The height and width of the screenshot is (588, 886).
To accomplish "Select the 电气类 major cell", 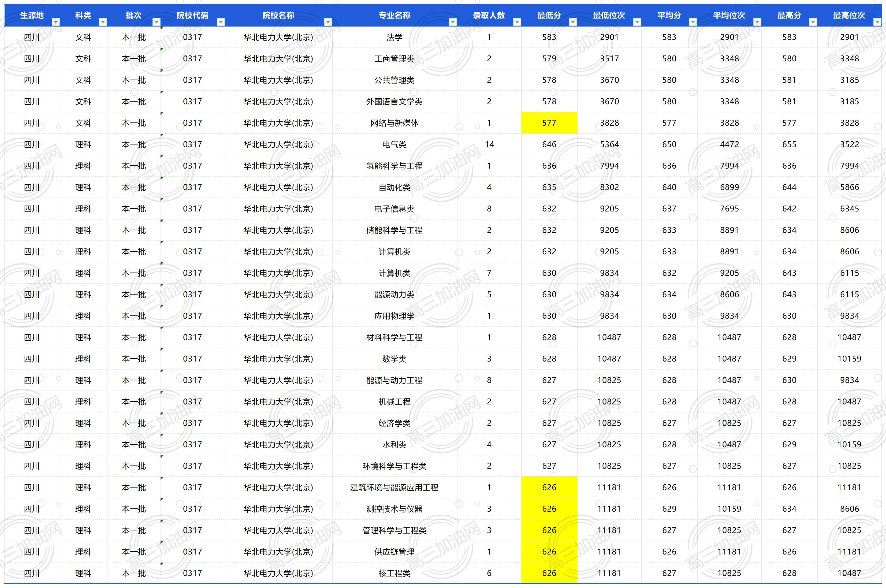I will [x=395, y=144].
